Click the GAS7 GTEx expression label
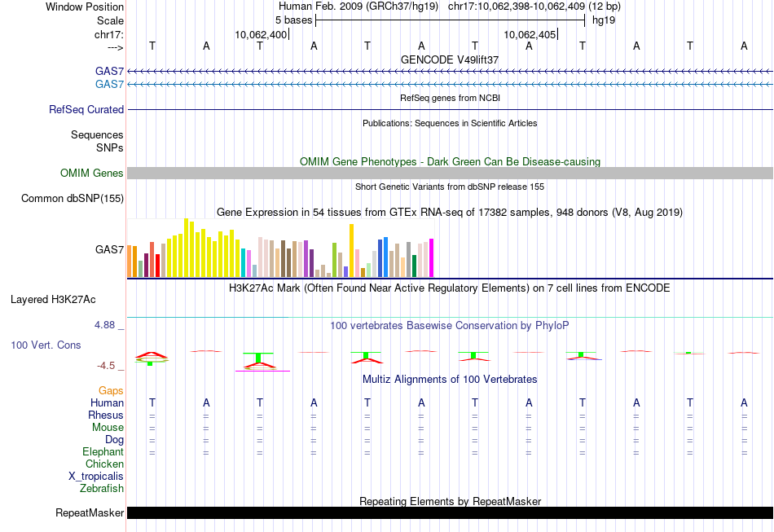Screen dimensions: 774x532 (x=110, y=249)
